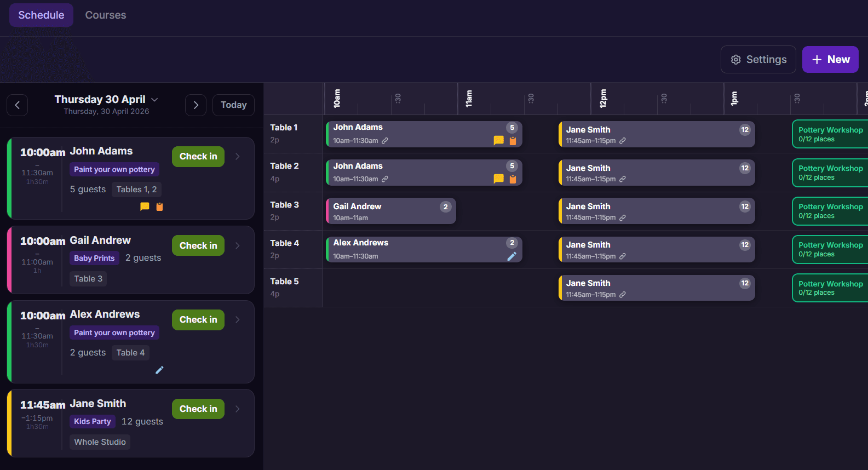Click clipboard icon in Table 2 John Adams block
Viewport: 868px width, 470px height.
pos(513,179)
